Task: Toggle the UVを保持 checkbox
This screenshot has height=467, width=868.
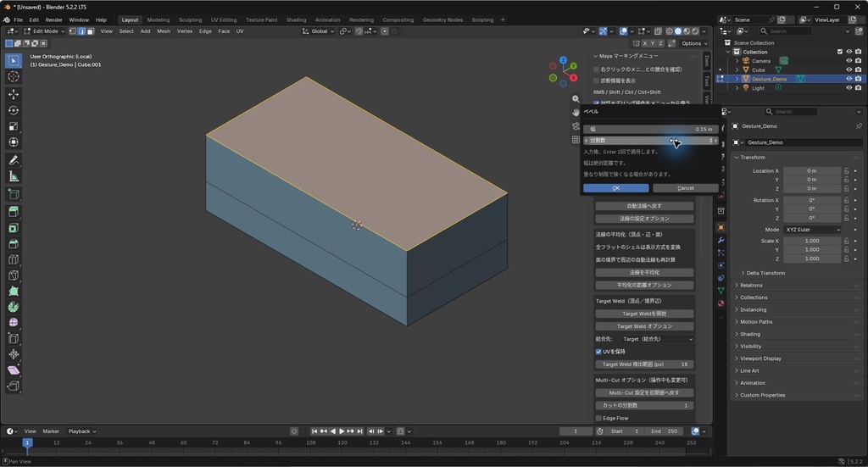Action: point(598,352)
